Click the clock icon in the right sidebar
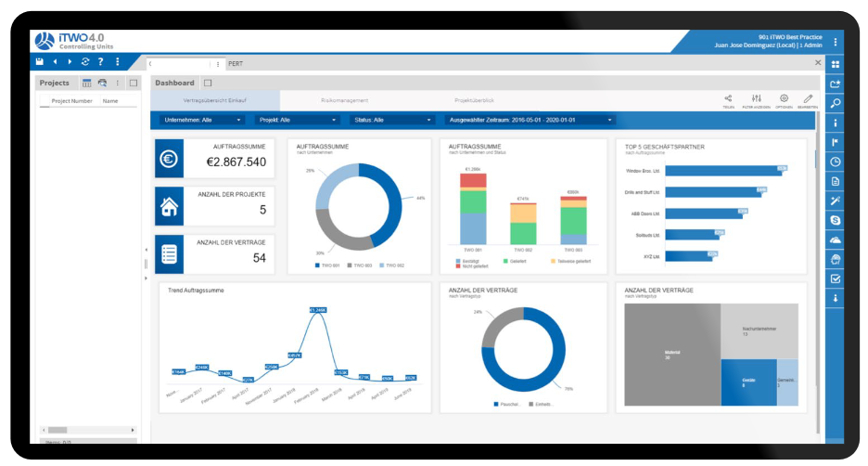 click(x=836, y=162)
